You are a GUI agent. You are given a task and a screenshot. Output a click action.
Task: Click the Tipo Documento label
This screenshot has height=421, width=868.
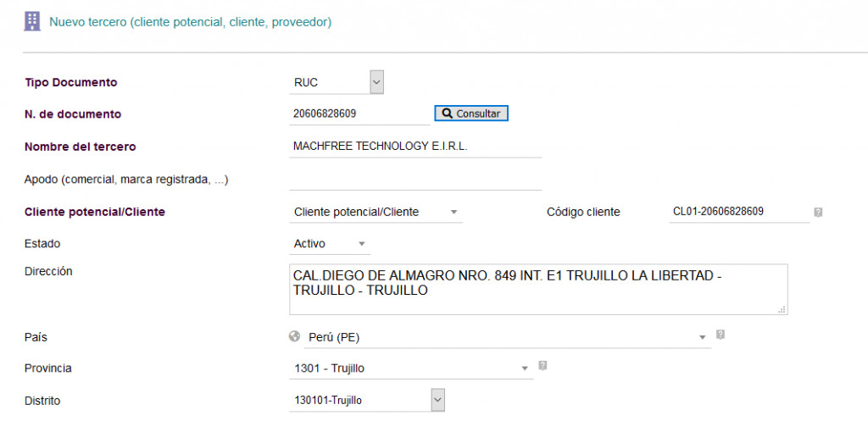pos(71,82)
